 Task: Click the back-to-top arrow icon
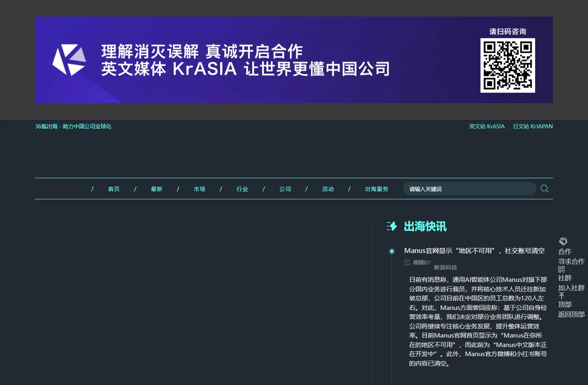pos(562,295)
